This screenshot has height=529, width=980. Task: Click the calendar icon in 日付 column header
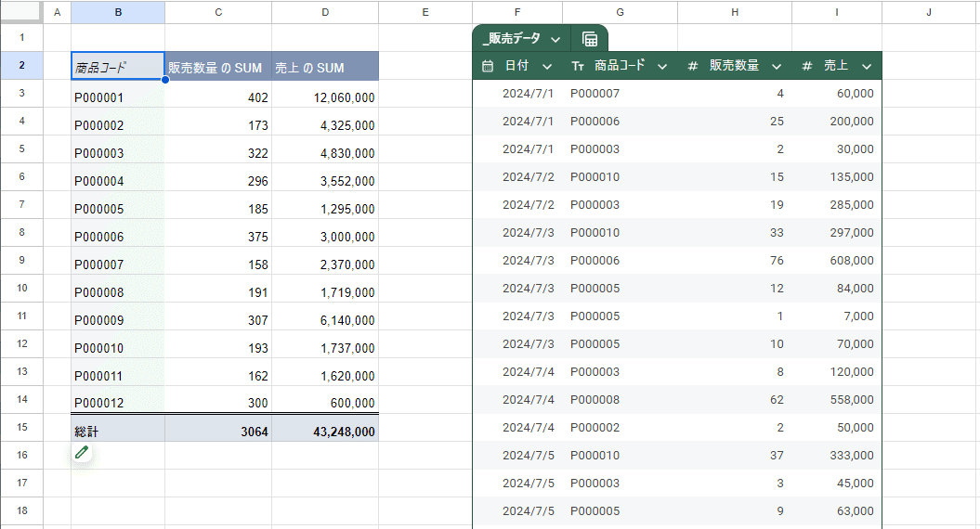point(488,66)
